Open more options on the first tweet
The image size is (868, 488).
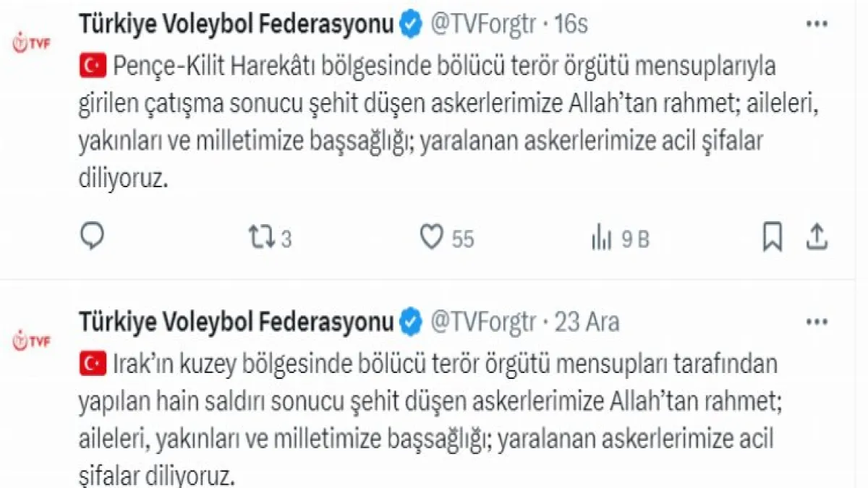point(817,24)
